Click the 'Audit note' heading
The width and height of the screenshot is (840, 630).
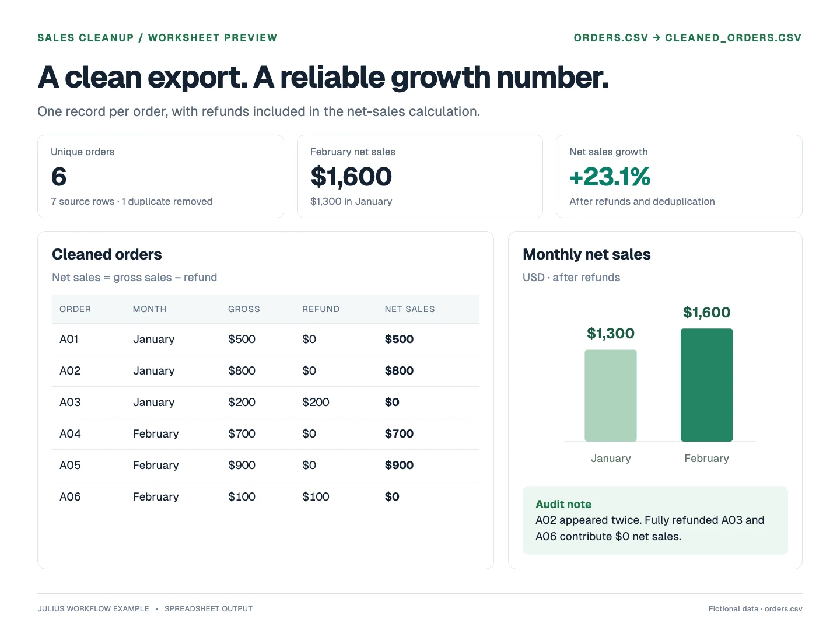pyautogui.click(x=563, y=505)
